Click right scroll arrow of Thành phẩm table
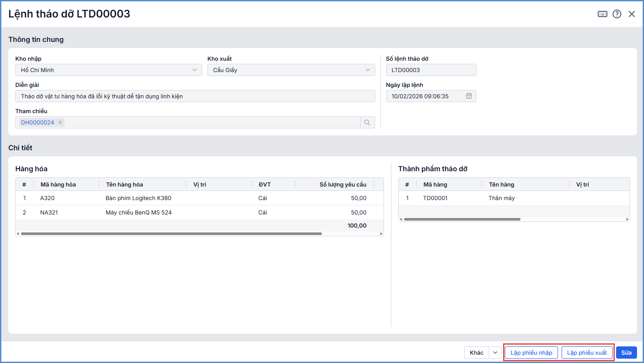Viewport: 644px width, 363px height. (x=627, y=219)
